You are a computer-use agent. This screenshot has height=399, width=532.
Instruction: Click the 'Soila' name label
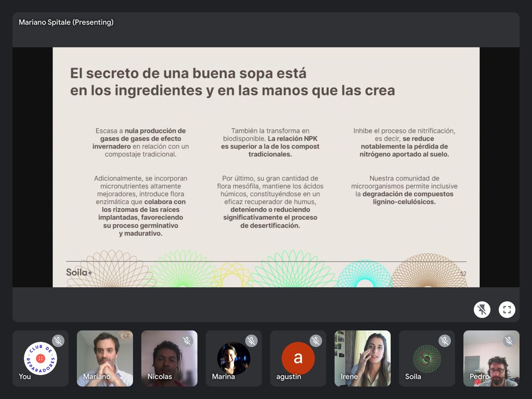413,376
